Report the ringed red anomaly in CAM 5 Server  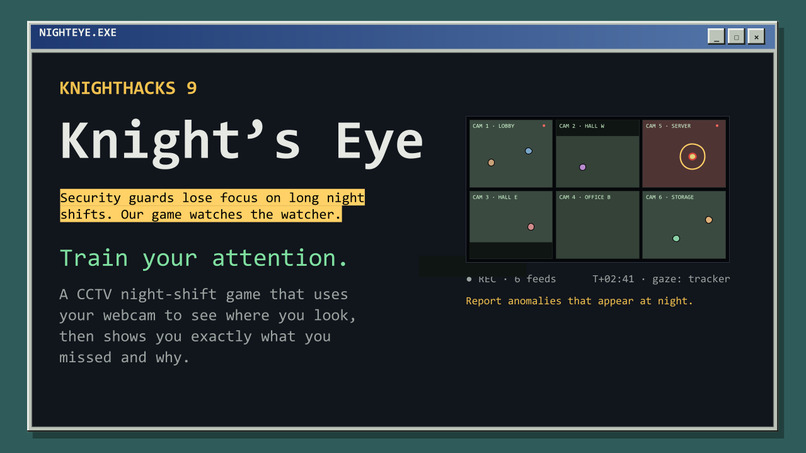coord(692,156)
